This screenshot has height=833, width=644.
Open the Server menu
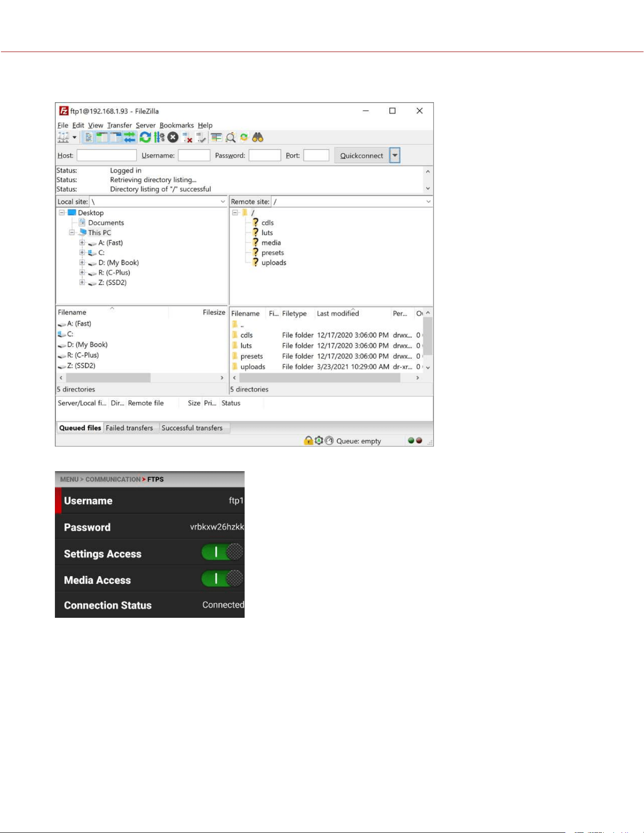[145, 125]
